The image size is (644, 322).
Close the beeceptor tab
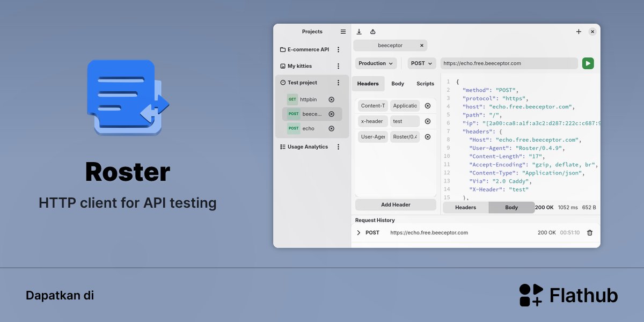tap(422, 46)
